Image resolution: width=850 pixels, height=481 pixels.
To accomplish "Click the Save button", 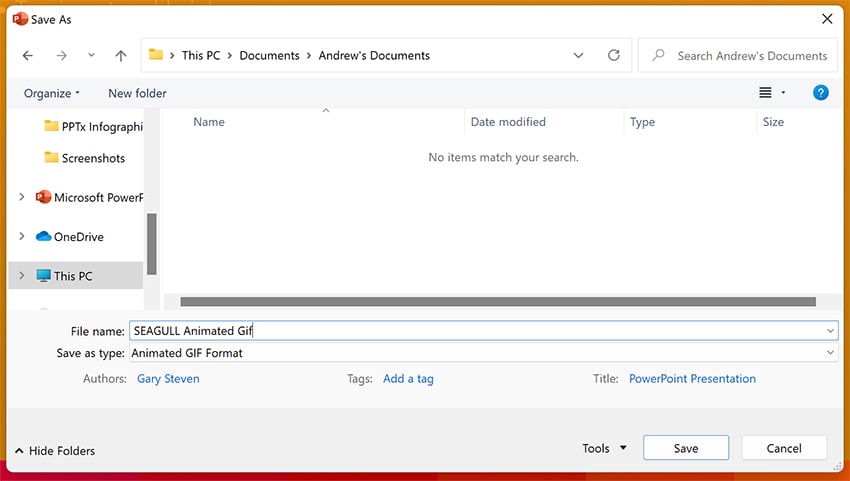I will [x=685, y=449].
